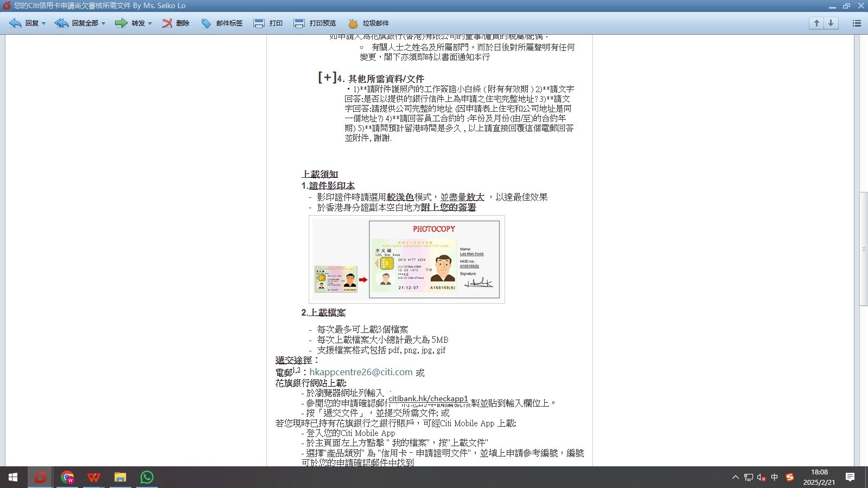The height and width of the screenshot is (488, 868).
Task: Click the 4. 其他所需資料/文件 heading
Action: click(380, 79)
